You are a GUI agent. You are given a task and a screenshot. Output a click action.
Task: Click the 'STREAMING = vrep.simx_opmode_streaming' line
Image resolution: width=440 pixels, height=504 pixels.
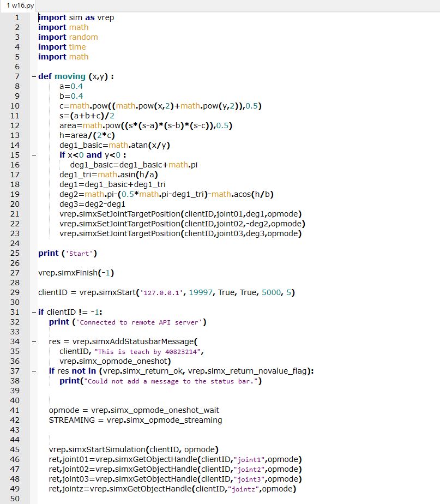[x=135, y=420]
